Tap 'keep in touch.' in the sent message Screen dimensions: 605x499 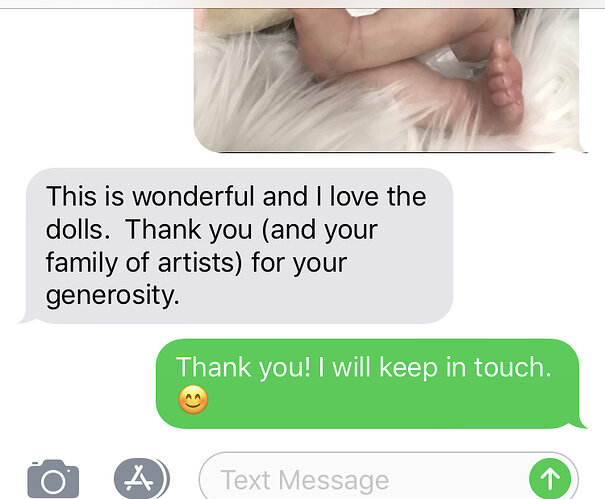465,367
